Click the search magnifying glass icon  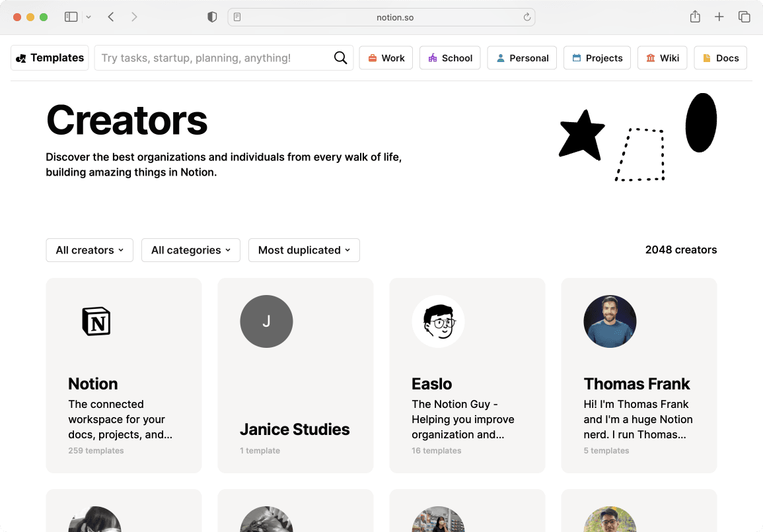pos(340,58)
